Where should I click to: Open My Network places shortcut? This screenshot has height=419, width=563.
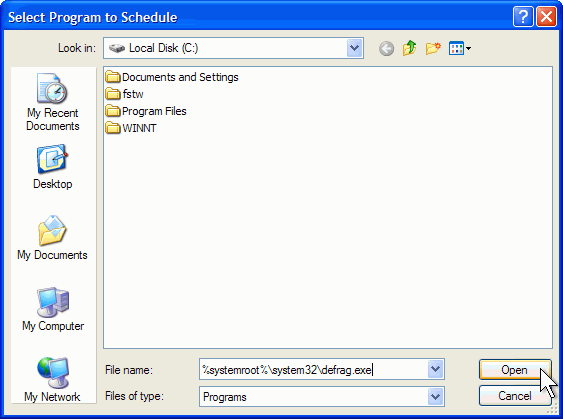pos(52,380)
